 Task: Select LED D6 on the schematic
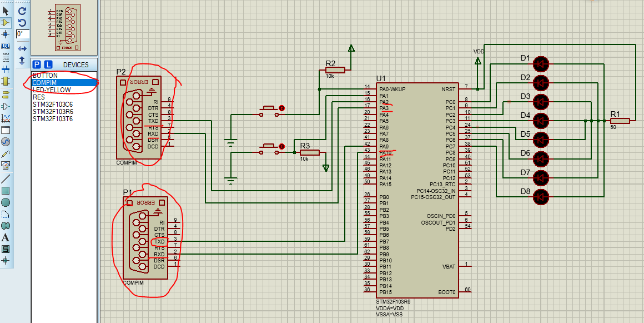coord(541,158)
